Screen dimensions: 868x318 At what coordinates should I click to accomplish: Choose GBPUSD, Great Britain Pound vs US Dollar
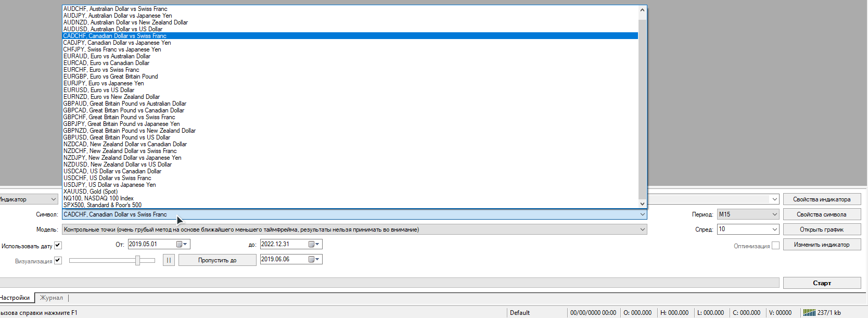(350, 137)
